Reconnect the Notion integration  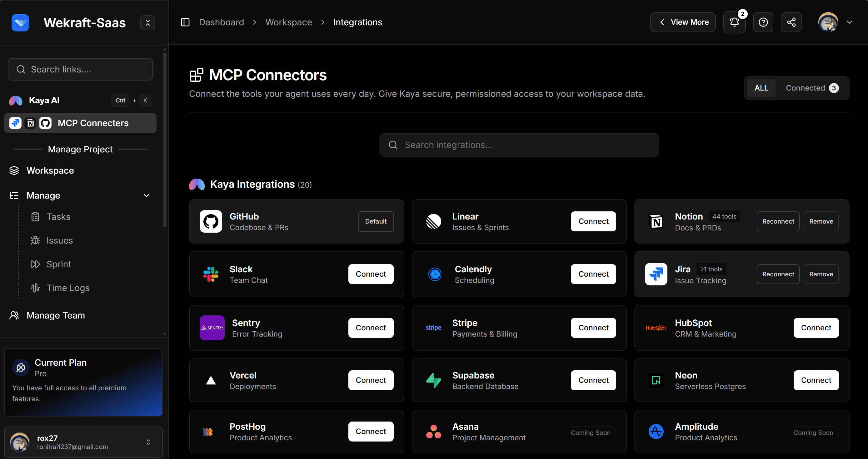(x=778, y=221)
